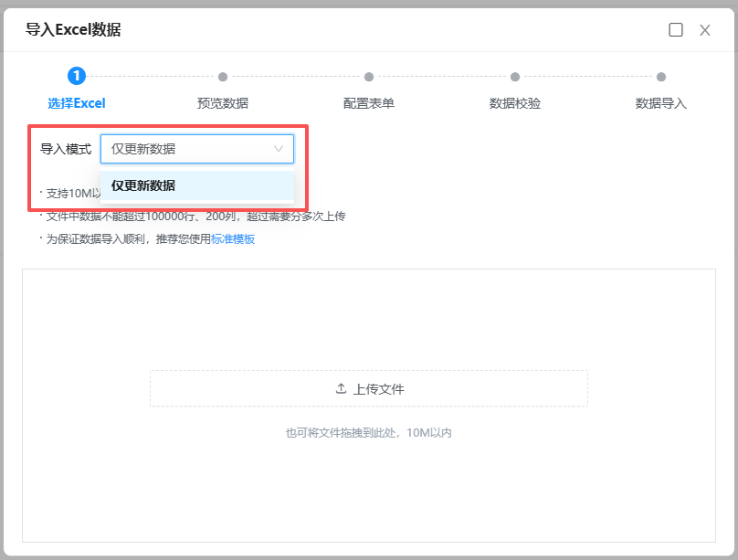Close the 导入Excel数据 dialog
Screen dimensions: 738x560
point(705,29)
